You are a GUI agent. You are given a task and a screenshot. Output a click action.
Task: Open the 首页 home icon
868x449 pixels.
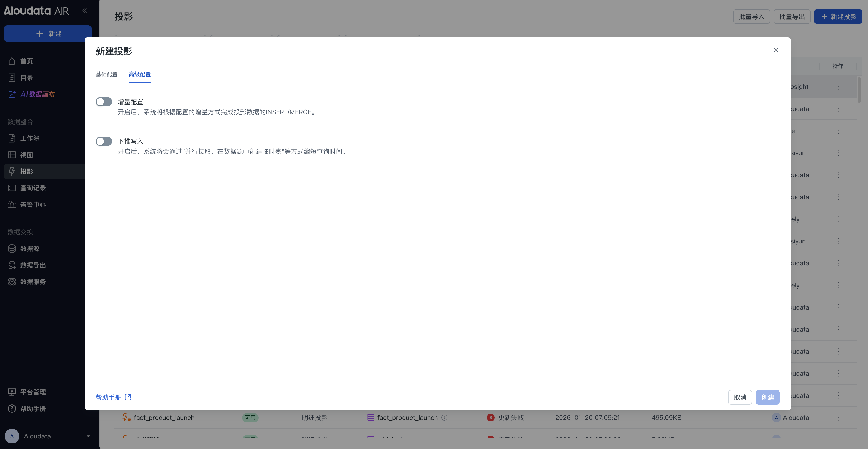pos(12,61)
